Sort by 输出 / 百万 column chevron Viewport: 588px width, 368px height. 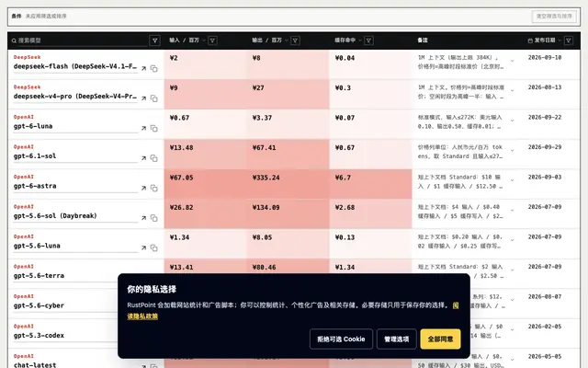[287, 40]
